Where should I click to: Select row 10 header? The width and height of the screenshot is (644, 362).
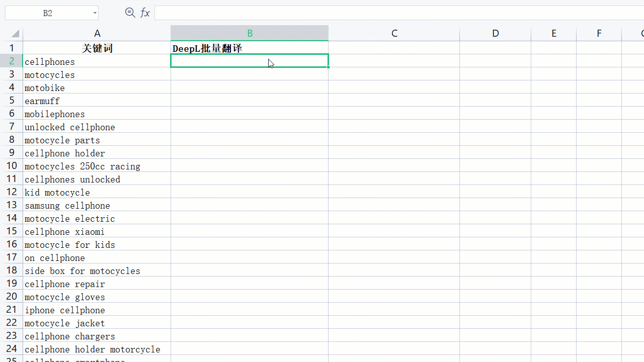click(12, 166)
